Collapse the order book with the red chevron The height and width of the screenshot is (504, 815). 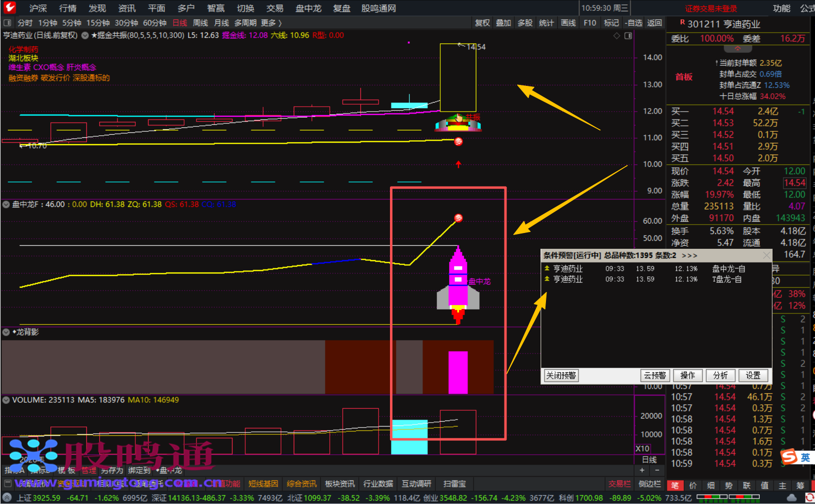click(738, 49)
